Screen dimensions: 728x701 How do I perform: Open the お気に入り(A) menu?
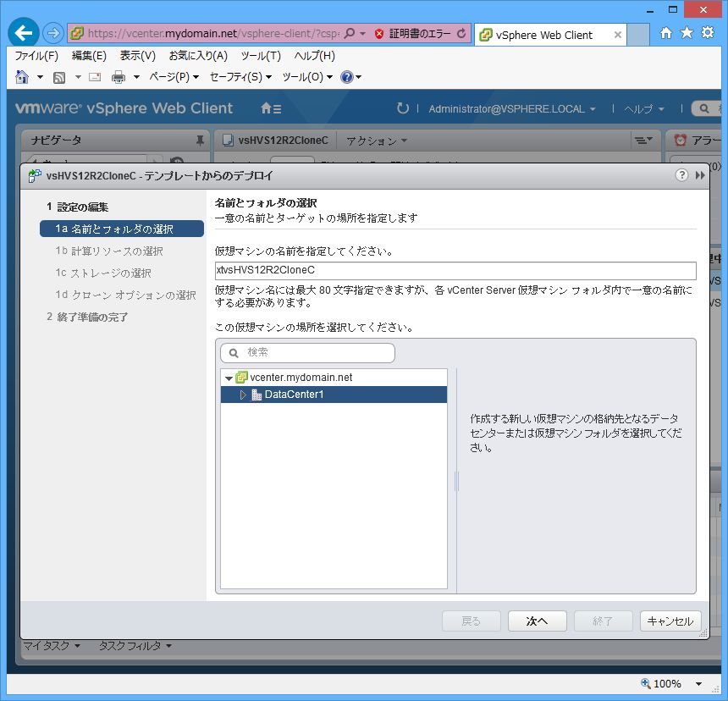point(198,56)
